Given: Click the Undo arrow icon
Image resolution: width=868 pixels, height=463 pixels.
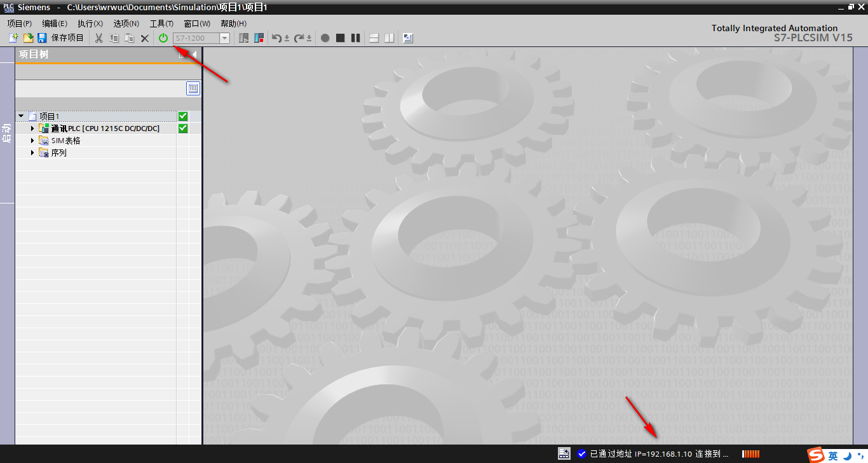Looking at the screenshot, I should tap(276, 38).
